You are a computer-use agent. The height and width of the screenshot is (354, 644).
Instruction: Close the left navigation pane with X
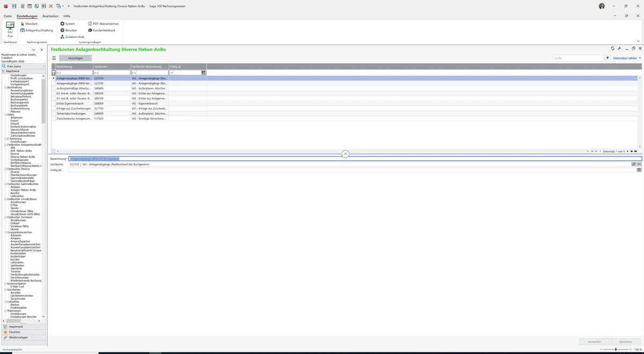click(x=42, y=50)
